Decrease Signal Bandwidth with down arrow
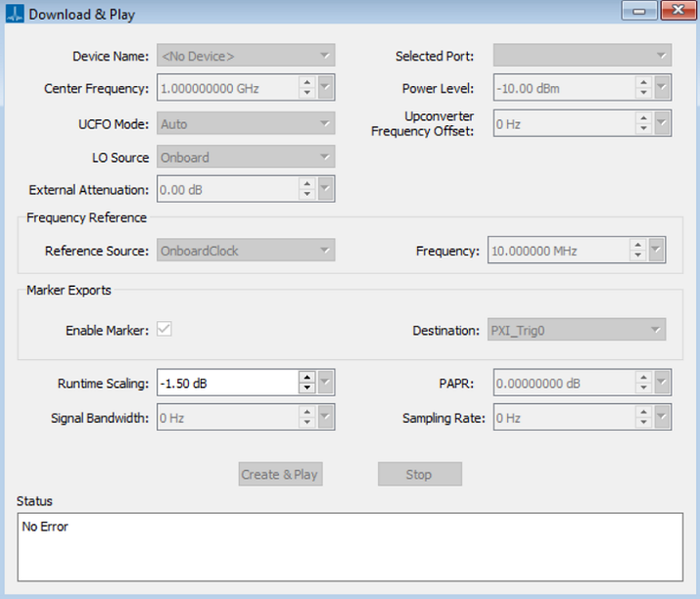The image size is (700, 599). [307, 422]
